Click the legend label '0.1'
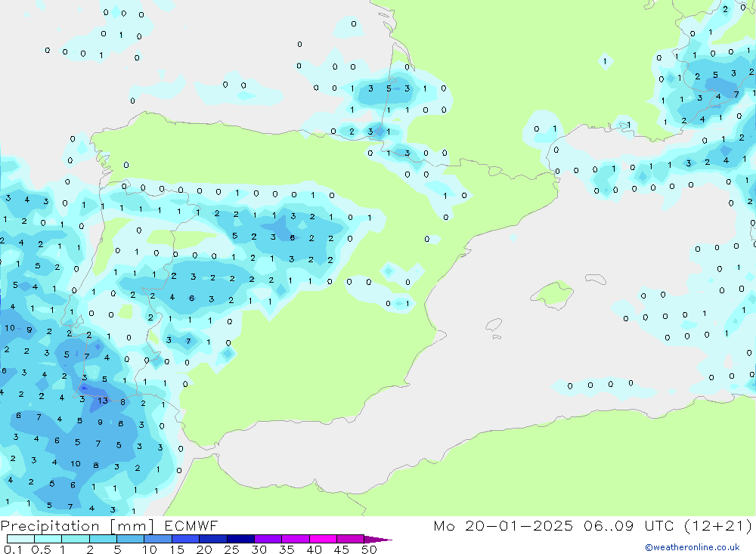The image size is (756, 554). (13, 549)
